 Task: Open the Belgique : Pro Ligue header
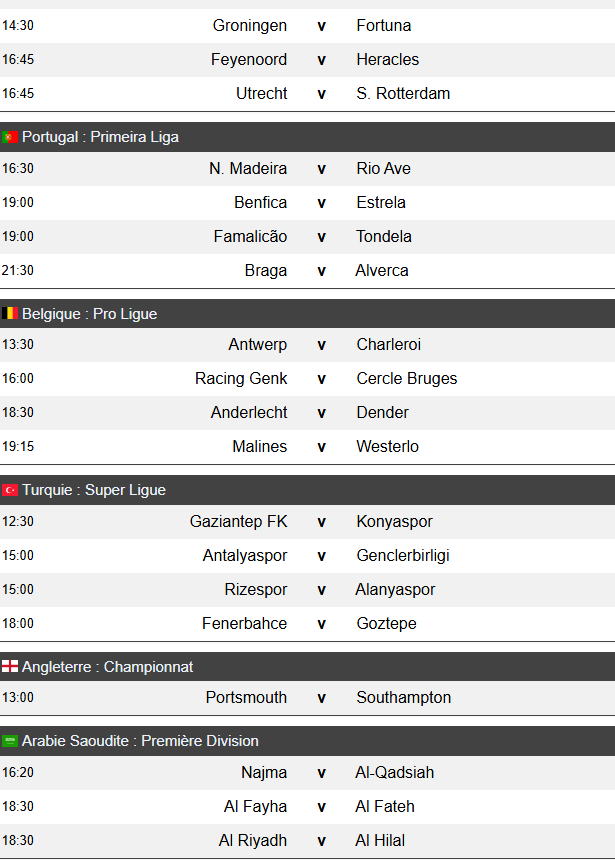[89, 314]
